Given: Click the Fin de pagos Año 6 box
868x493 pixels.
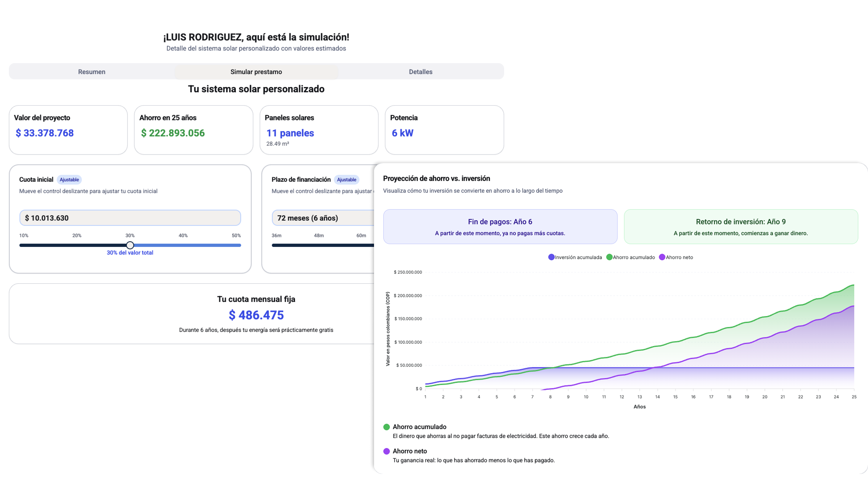Looking at the screenshot, I should 500,226.
